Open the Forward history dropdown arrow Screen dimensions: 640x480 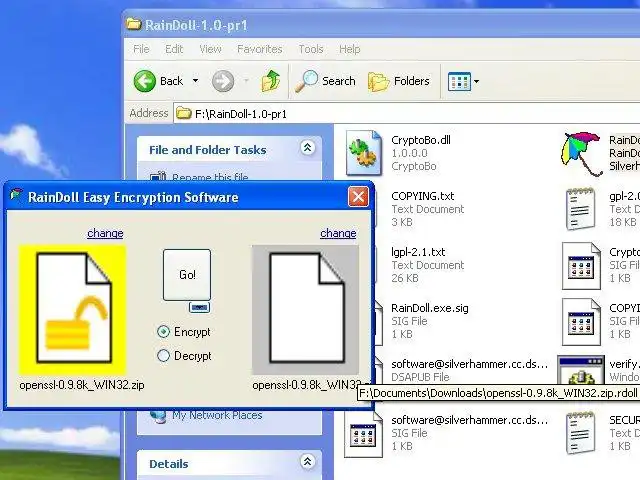[x=247, y=81]
